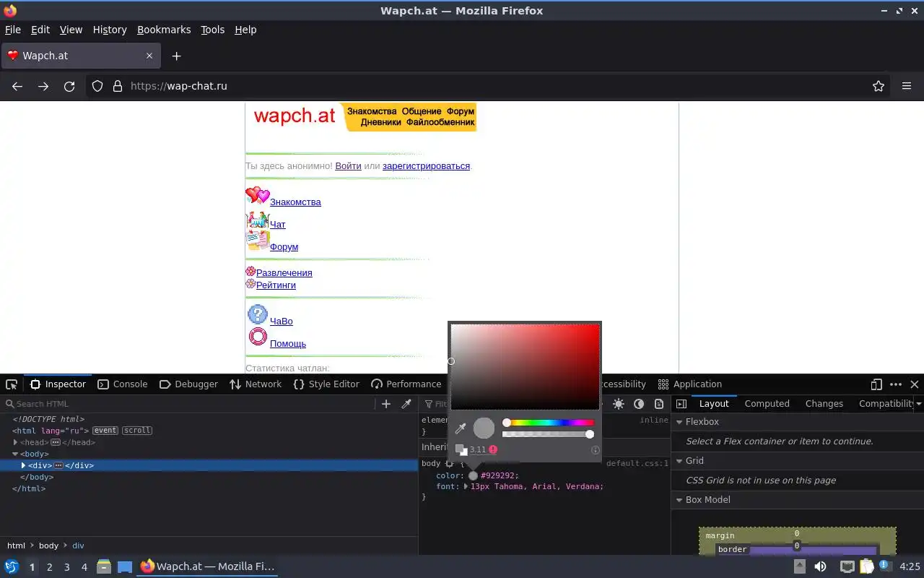The width and height of the screenshot is (924, 578).
Task: Click the scroll badge on html
Action: point(137,431)
